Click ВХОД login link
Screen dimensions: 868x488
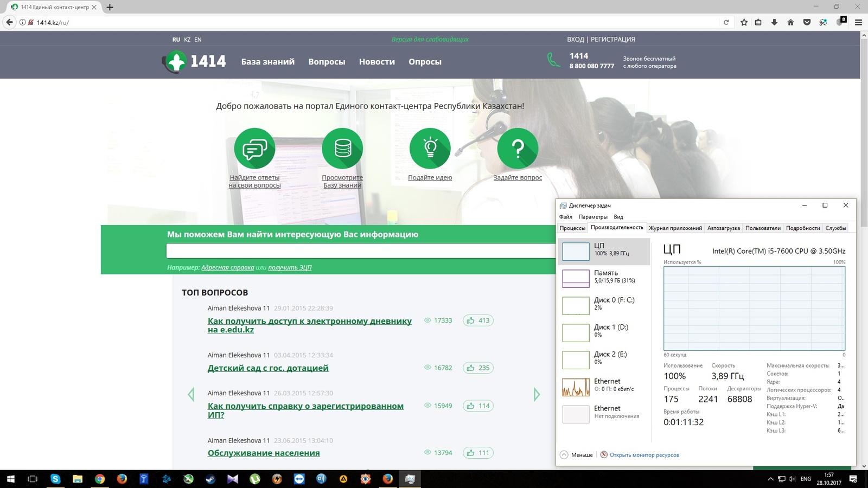[x=576, y=40]
